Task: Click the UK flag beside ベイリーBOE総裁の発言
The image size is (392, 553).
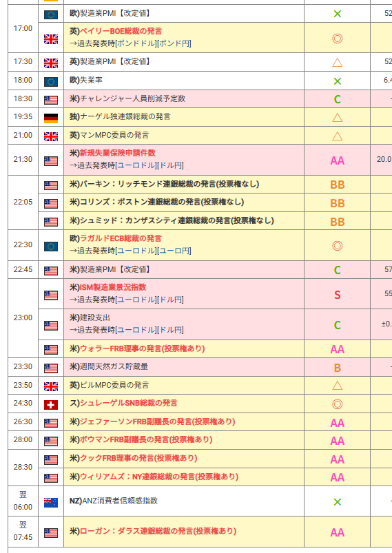Action: click(51, 39)
